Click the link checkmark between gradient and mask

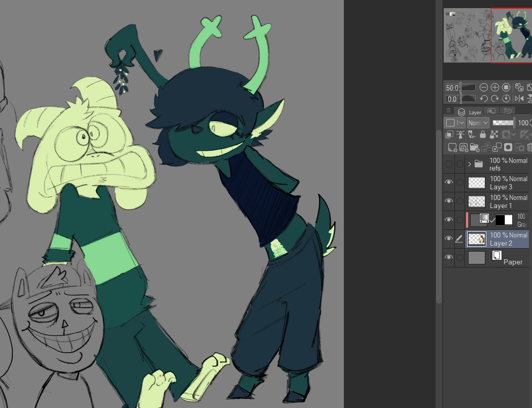point(492,221)
